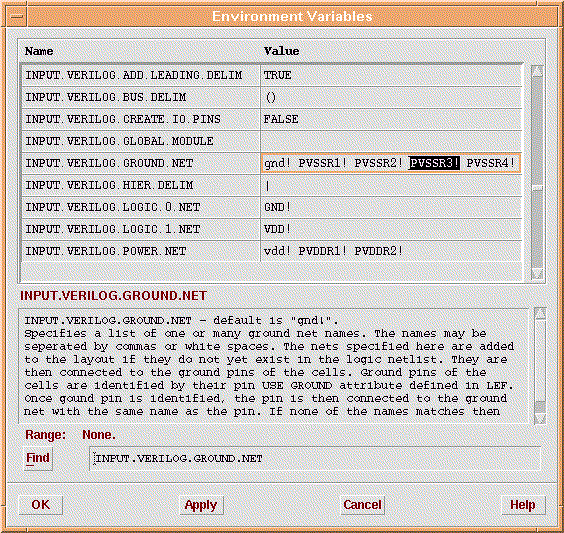Image resolution: width=564 pixels, height=533 pixels.
Task: Click the Range: None. label
Action: pyautogui.click(x=70, y=435)
